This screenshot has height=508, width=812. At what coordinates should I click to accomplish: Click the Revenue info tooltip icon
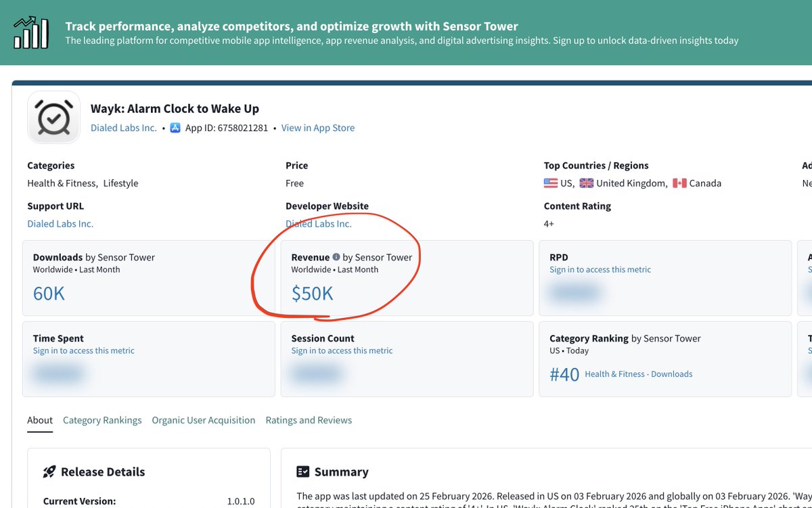pos(336,257)
